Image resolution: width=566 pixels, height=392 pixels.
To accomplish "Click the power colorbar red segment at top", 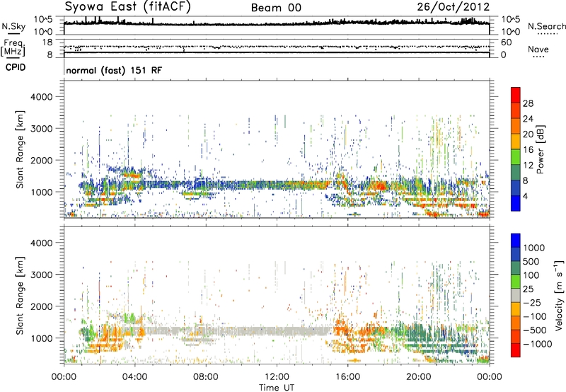I will (x=516, y=95).
